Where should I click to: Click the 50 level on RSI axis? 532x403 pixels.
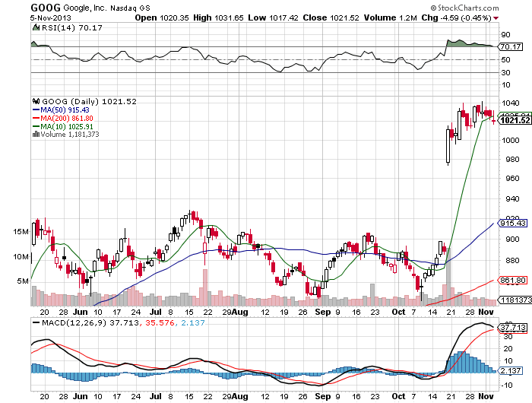[x=505, y=60]
